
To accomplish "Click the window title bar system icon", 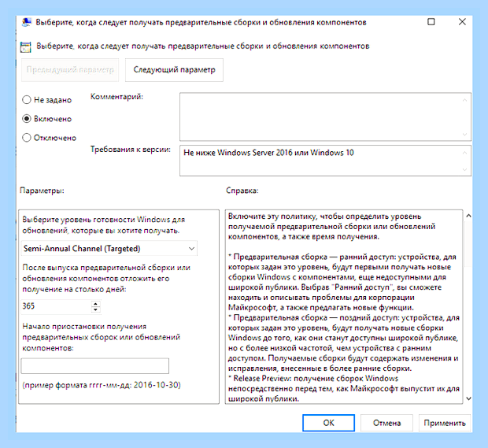I will click(x=27, y=22).
